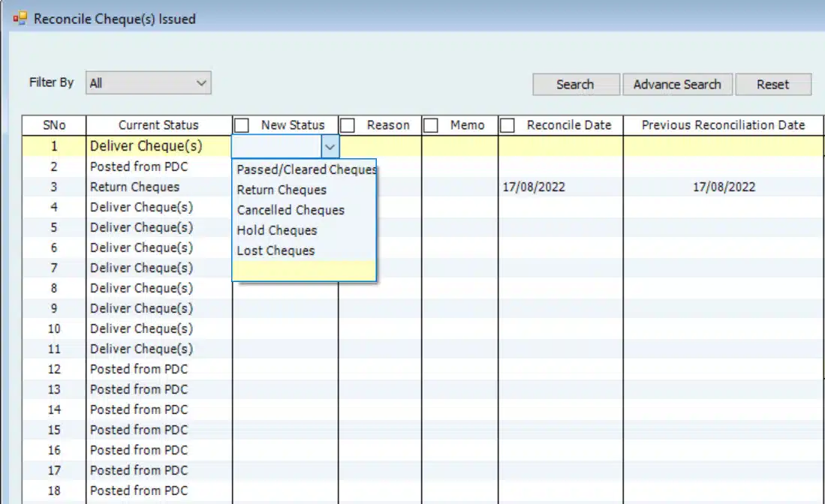The height and width of the screenshot is (504, 825).
Task: Enable the Reason column header checkbox
Action: [348, 125]
